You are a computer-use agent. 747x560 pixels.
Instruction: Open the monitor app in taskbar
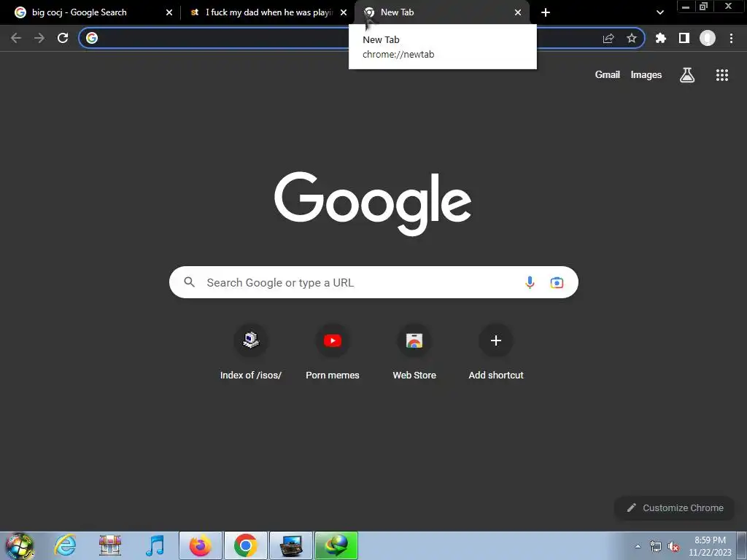(x=291, y=545)
